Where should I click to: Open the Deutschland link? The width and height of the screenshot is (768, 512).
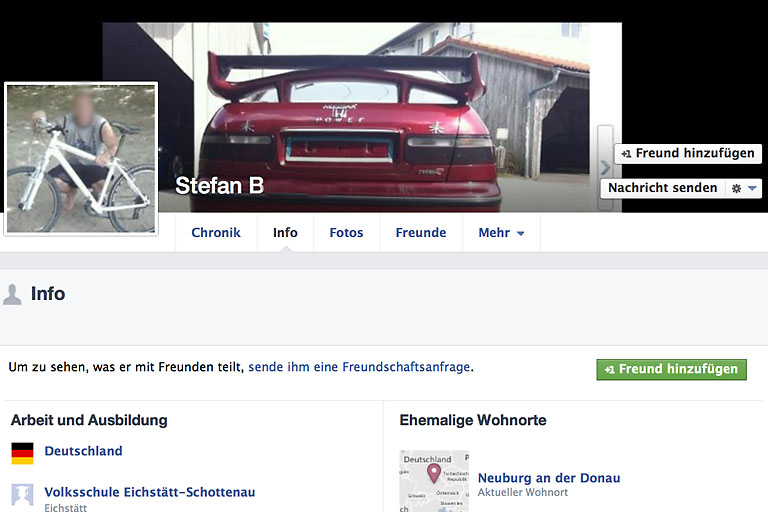coord(83,451)
